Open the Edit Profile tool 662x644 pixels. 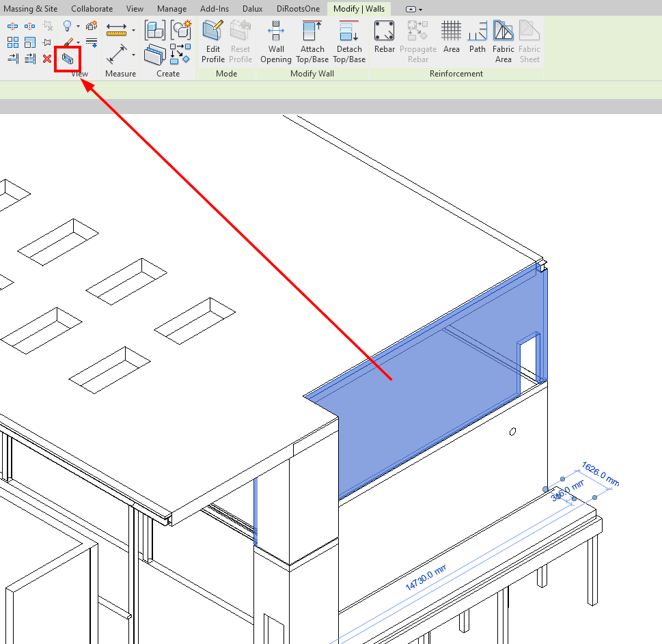coord(212,42)
